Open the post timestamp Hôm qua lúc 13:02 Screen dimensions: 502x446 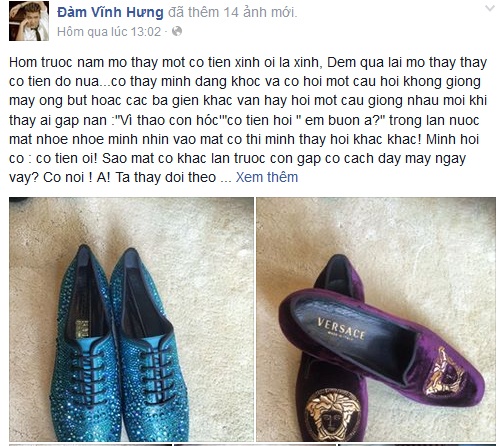click(109, 32)
